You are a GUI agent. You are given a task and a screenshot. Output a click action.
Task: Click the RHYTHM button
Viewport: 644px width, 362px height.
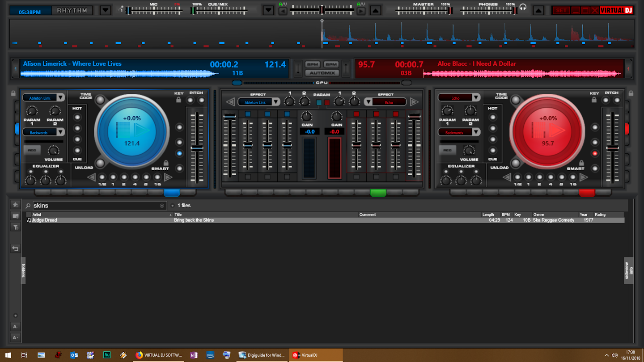[72, 10]
